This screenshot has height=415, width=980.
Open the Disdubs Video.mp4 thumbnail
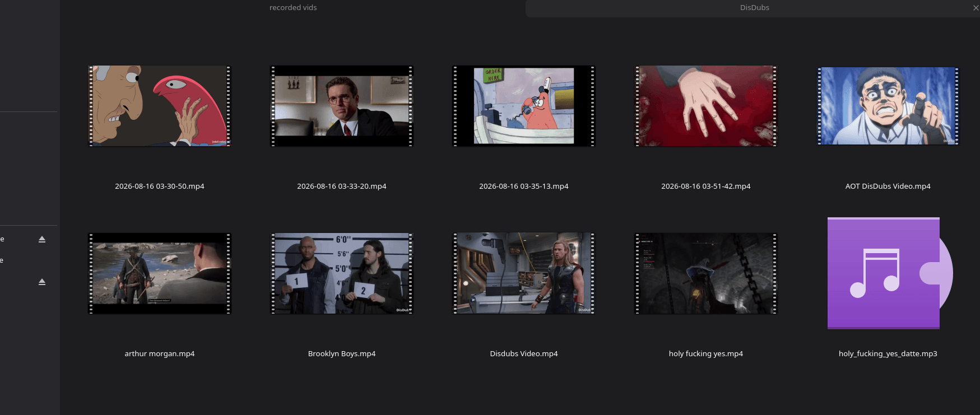(x=524, y=273)
